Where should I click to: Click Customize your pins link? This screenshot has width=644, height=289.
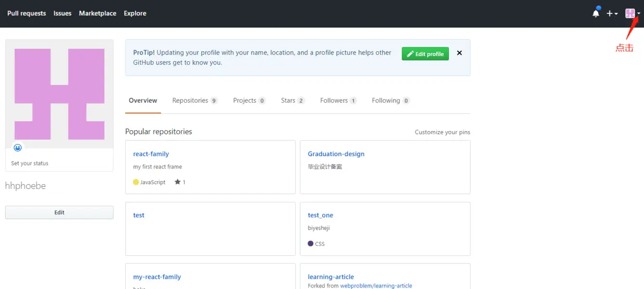pos(442,132)
